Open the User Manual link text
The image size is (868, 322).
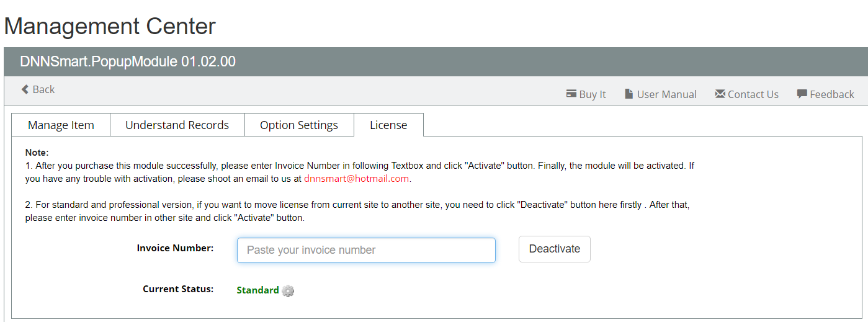[667, 94]
